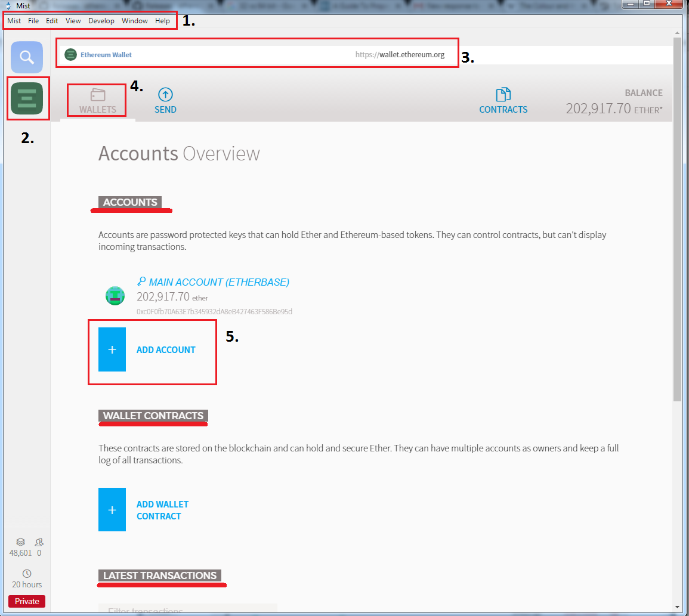This screenshot has height=616, width=689.
Task: Click the vertical scrollbar thumb
Action: (677, 219)
